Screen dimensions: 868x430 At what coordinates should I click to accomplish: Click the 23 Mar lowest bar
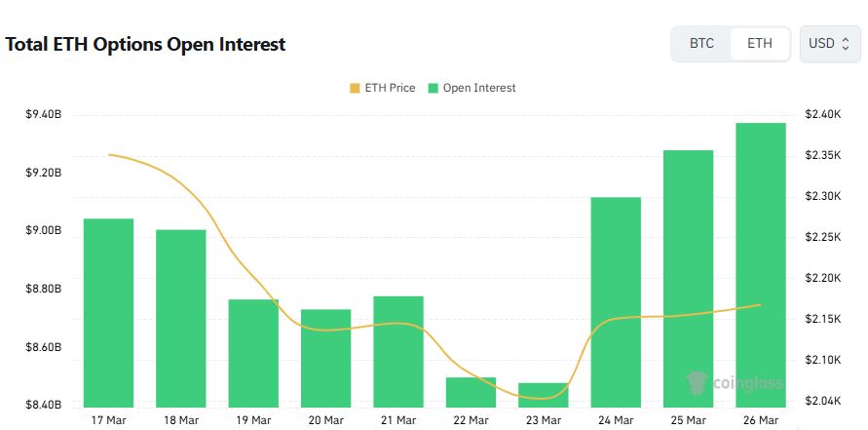544,395
